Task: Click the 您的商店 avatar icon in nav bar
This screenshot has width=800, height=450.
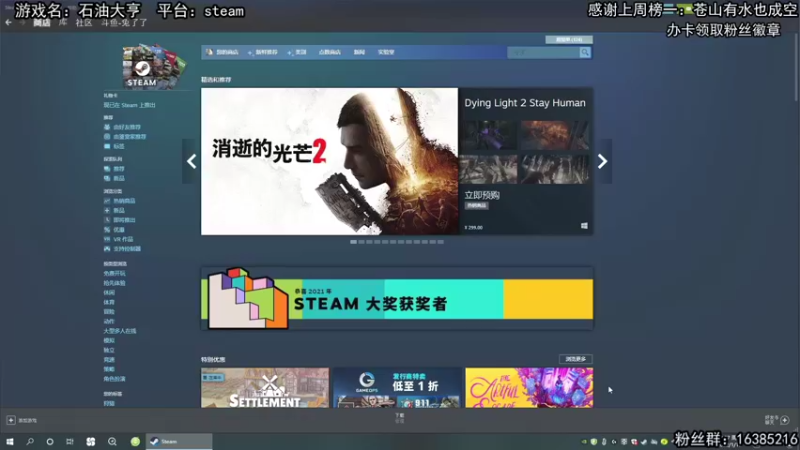Action: [209, 52]
